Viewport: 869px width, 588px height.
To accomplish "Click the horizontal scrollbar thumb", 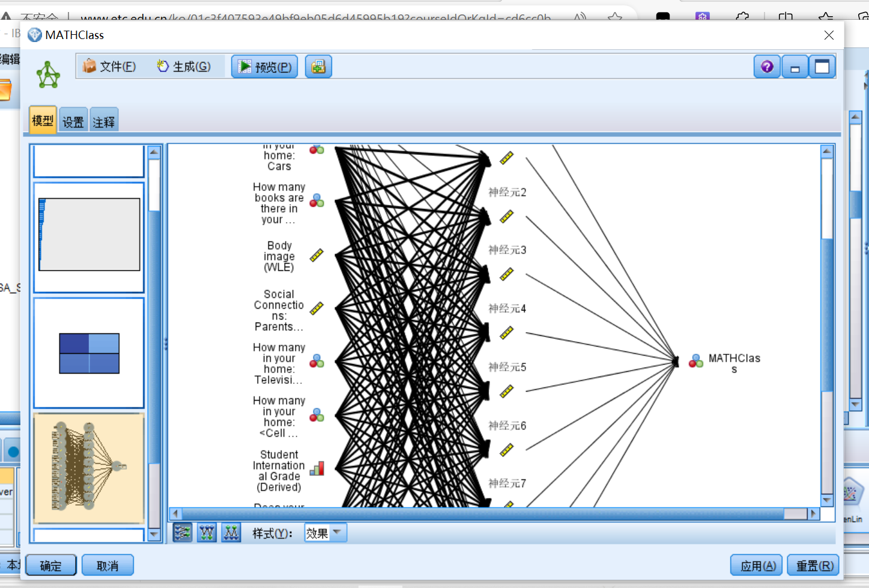I will point(483,514).
